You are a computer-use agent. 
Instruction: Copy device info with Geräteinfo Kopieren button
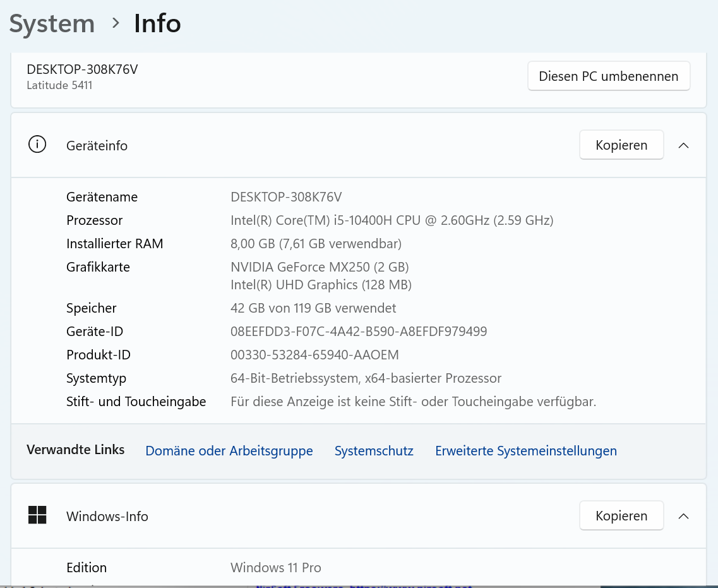click(621, 145)
